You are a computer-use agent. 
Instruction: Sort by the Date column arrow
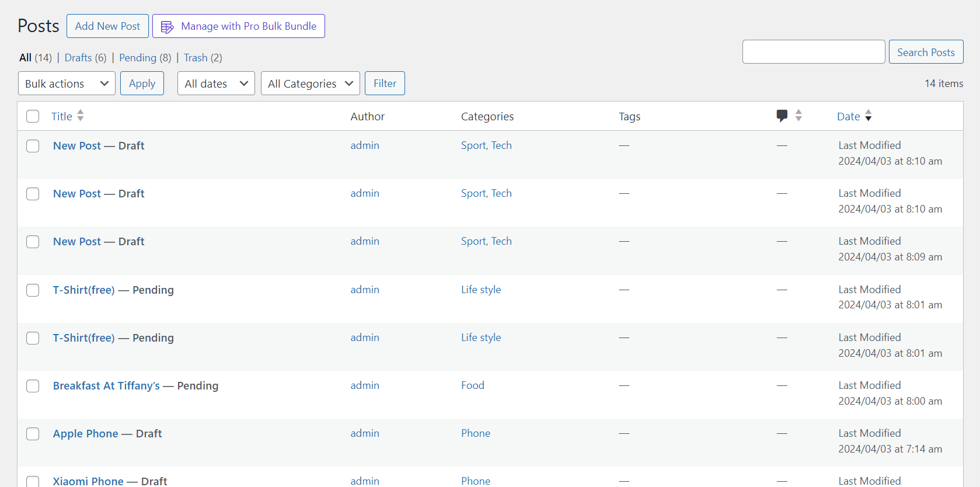(869, 116)
